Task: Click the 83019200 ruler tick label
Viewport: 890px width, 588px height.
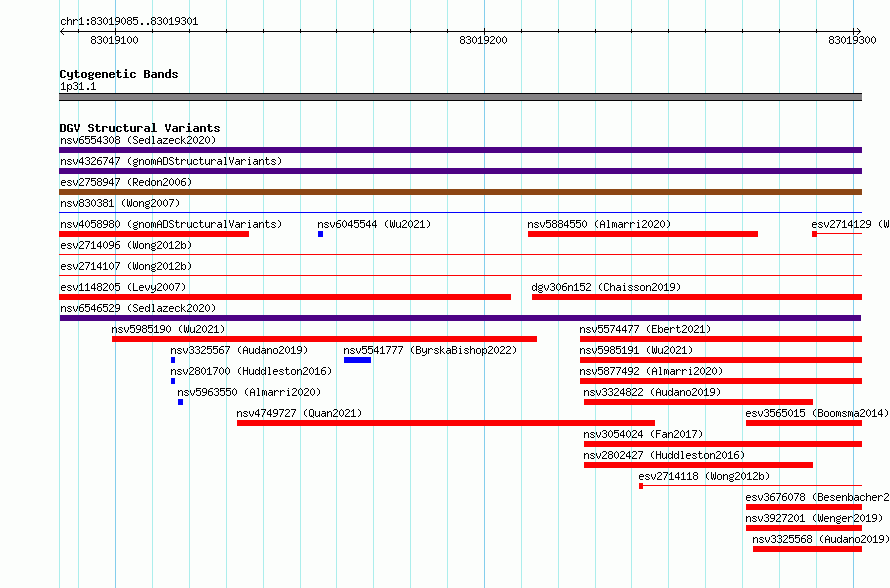Action: (x=483, y=40)
